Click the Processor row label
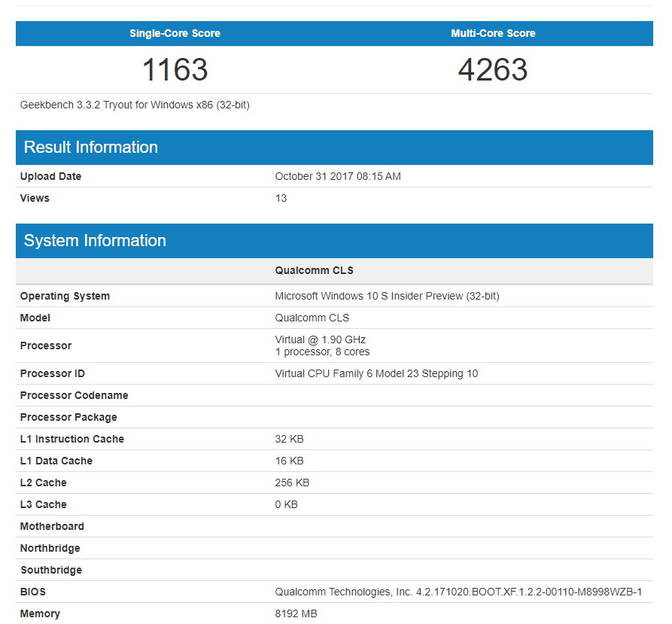This screenshot has width=672, height=624. click(x=46, y=345)
